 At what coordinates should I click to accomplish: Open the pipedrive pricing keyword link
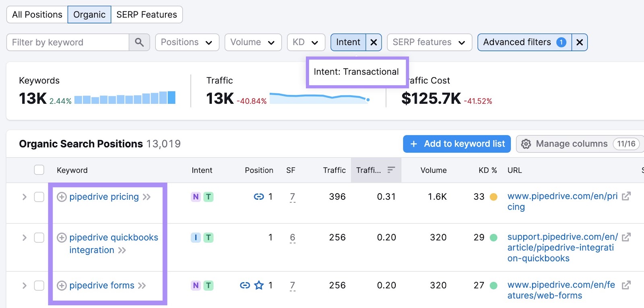104,197
